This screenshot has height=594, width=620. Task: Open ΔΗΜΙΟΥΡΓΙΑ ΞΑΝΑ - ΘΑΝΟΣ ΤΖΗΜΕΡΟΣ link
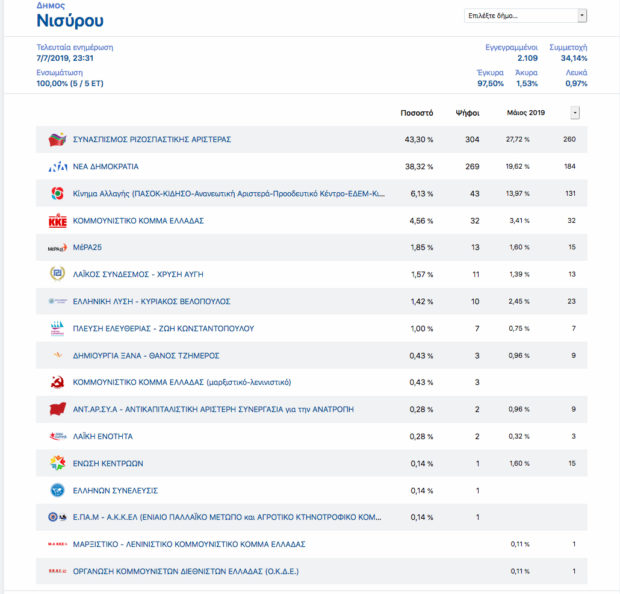pos(146,356)
